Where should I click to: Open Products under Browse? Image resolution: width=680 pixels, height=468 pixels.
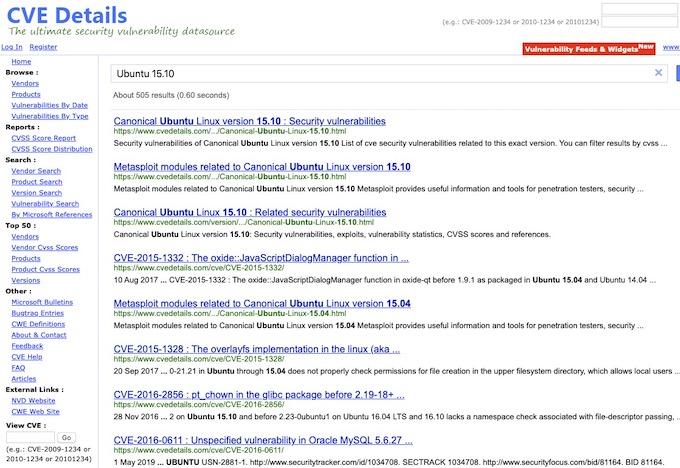26,94
